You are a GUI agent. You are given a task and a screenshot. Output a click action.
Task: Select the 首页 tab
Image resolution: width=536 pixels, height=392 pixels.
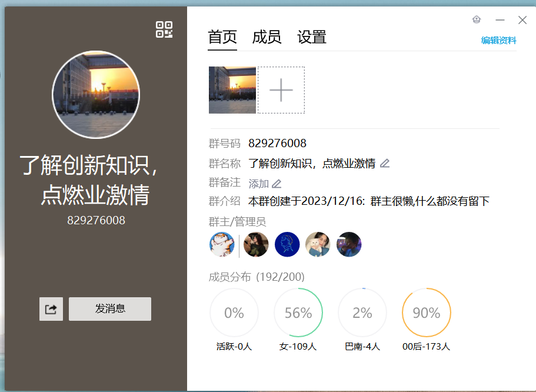point(222,37)
